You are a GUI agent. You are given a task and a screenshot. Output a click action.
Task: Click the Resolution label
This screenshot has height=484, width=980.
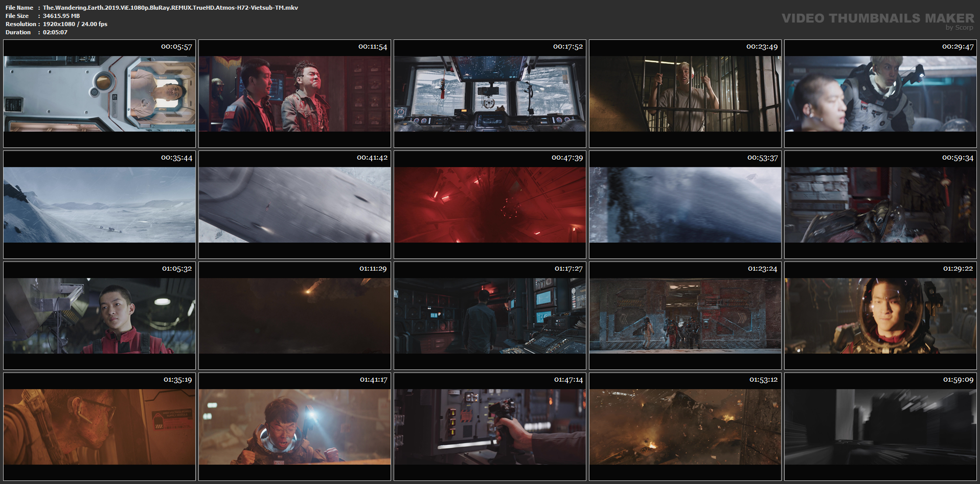tap(21, 24)
